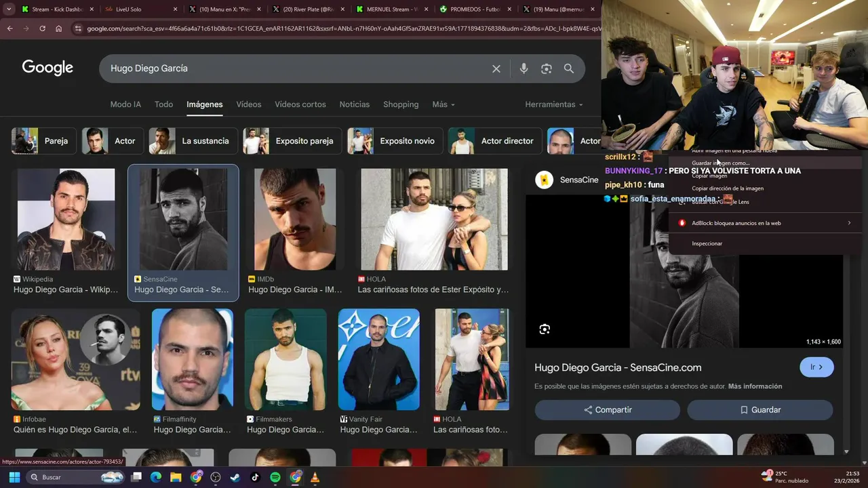Launch Microsoft Edge from taskbar

(156, 477)
